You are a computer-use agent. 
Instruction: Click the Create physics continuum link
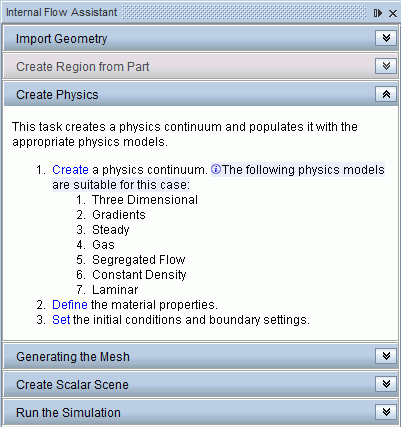70,170
